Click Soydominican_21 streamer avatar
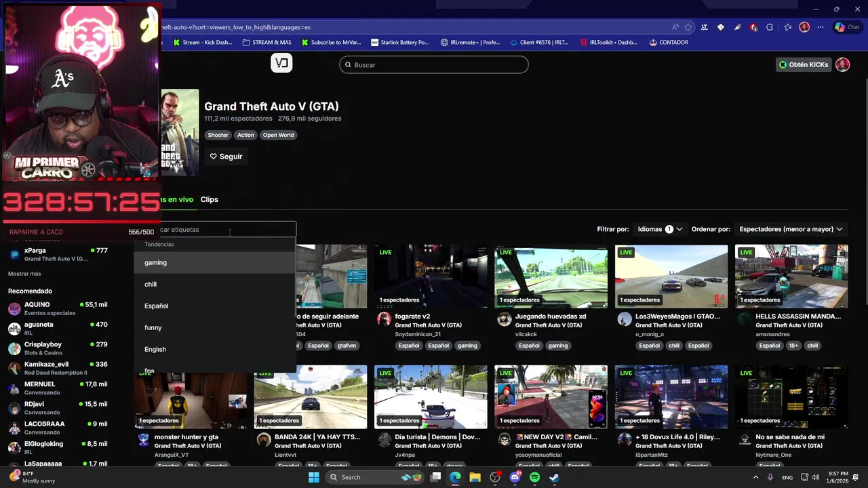 384,319
